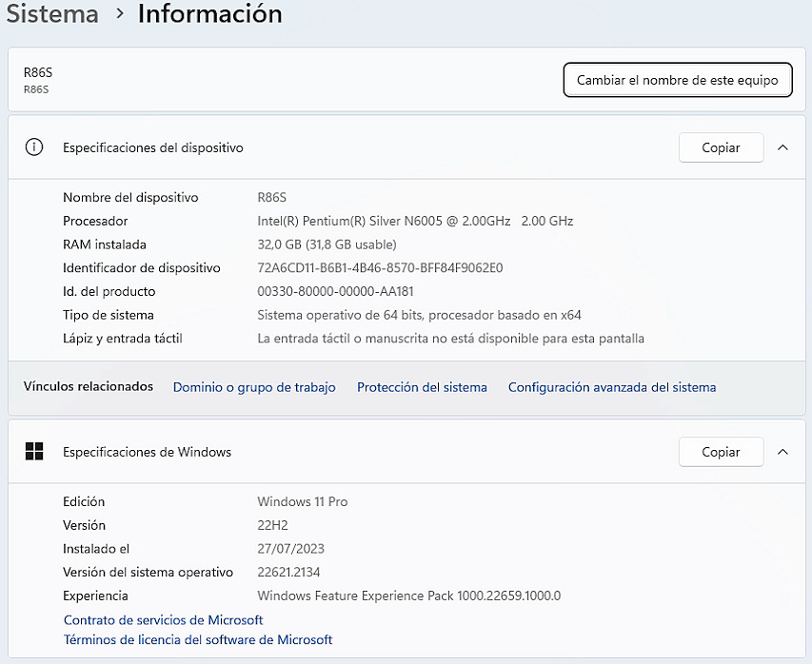Go back to Sistema in the breadcrumb

tap(52, 13)
